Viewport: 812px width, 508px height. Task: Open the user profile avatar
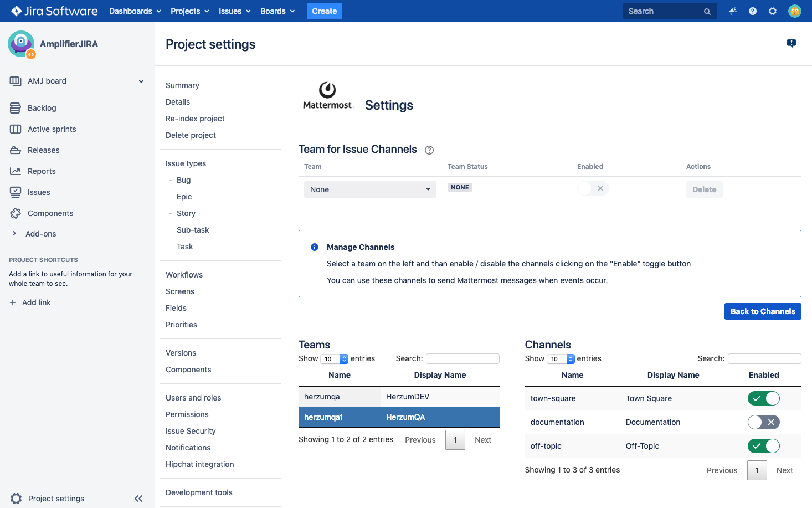(x=795, y=11)
